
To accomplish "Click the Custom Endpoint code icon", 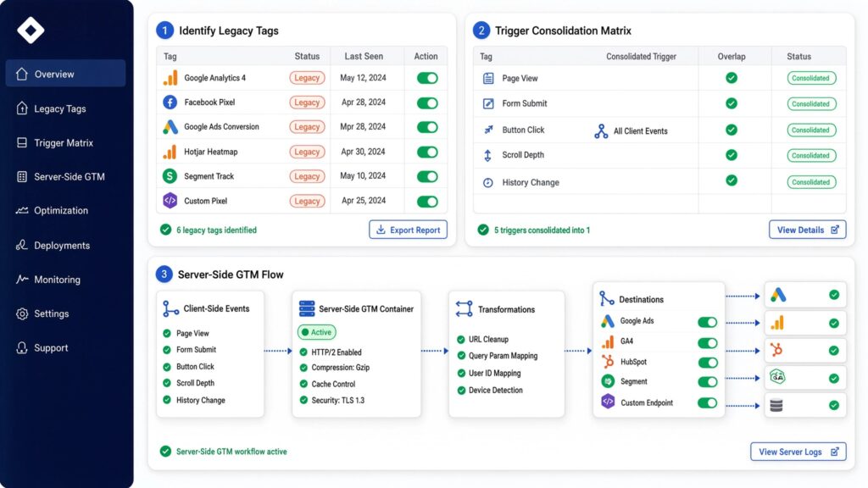I will (x=608, y=402).
